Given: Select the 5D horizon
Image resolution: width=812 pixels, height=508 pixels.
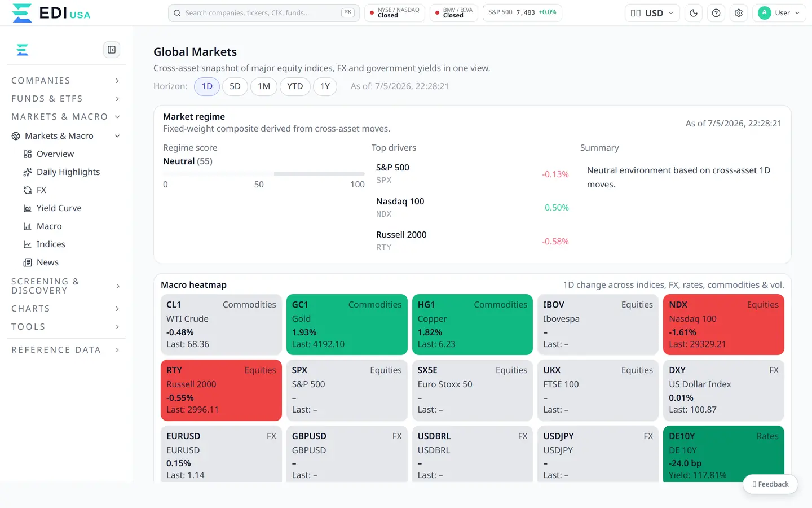Looking at the screenshot, I should [x=235, y=86].
